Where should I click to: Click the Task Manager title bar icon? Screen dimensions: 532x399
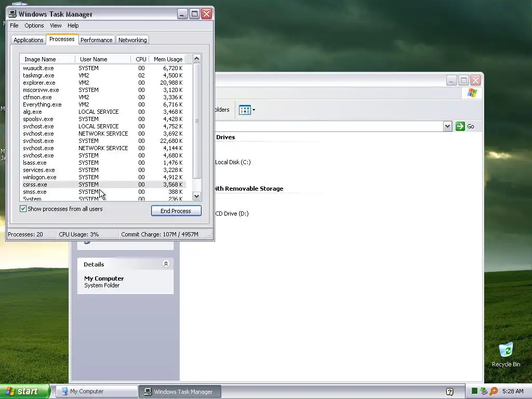click(x=12, y=14)
